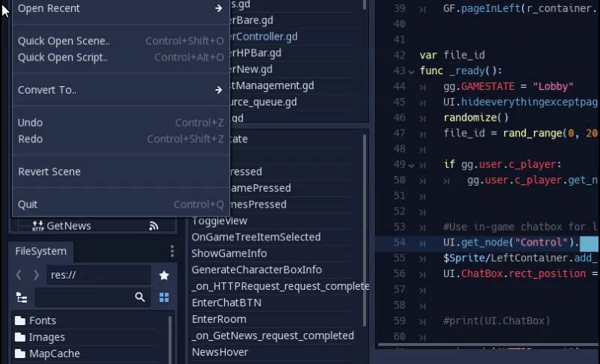Viewport: 600px width, 364px height.
Task: Select the GetNews HTTP node
Action: coord(69,226)
